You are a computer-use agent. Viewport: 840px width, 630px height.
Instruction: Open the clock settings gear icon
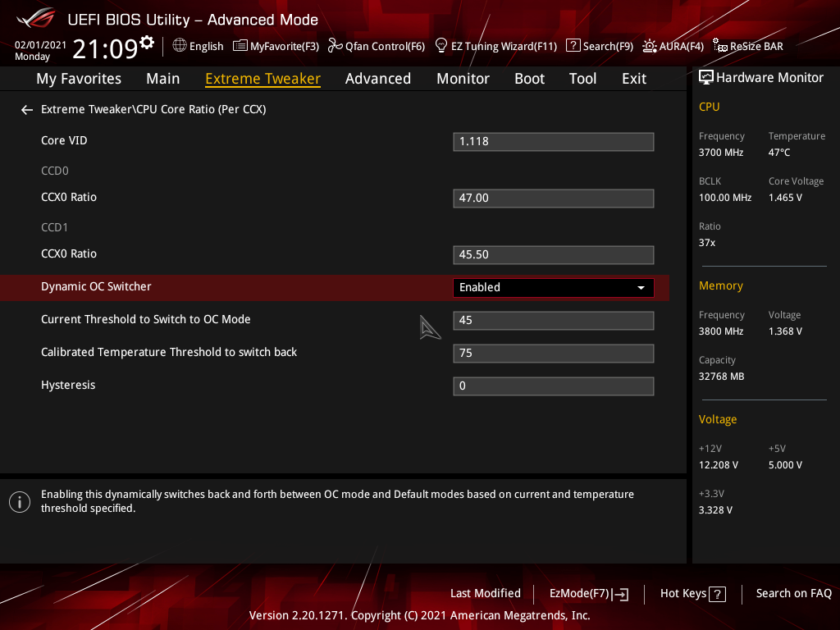[x=147, y=43]
